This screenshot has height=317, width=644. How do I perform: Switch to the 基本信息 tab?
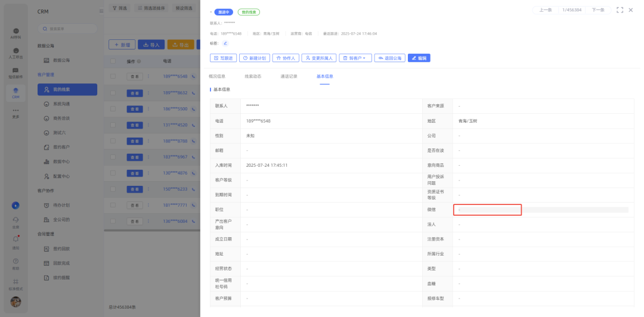[x=324, y=76]
